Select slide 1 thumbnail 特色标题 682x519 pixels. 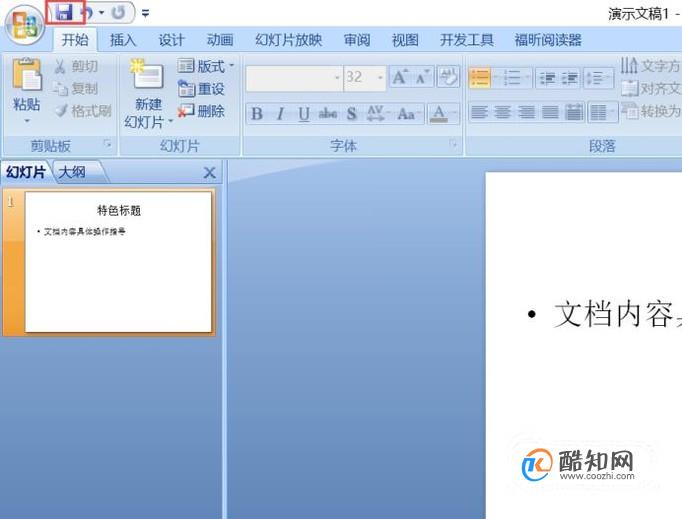click(x=118, y=262)
